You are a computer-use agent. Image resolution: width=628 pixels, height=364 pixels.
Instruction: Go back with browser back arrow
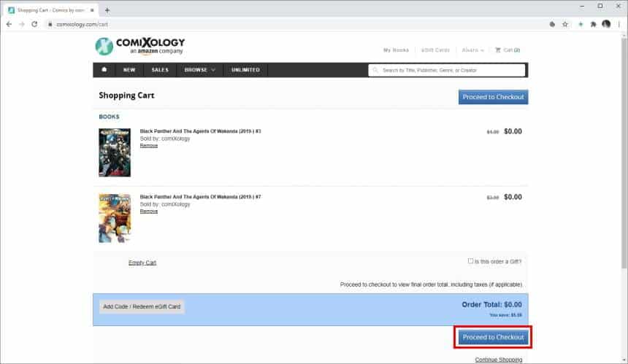click(x=9, y=24)
